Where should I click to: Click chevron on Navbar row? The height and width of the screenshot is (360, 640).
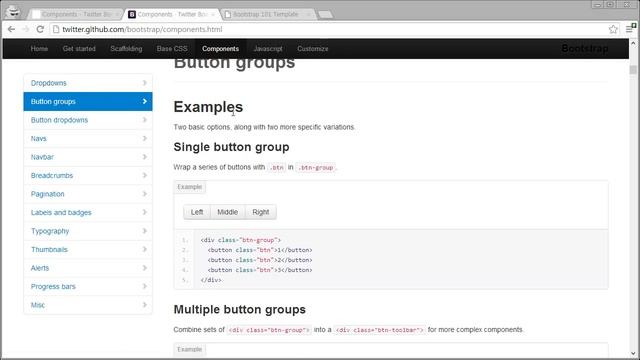(144, 157)
